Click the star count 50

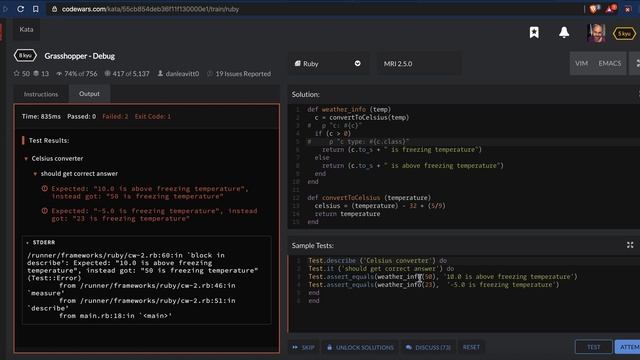(22, 73)
